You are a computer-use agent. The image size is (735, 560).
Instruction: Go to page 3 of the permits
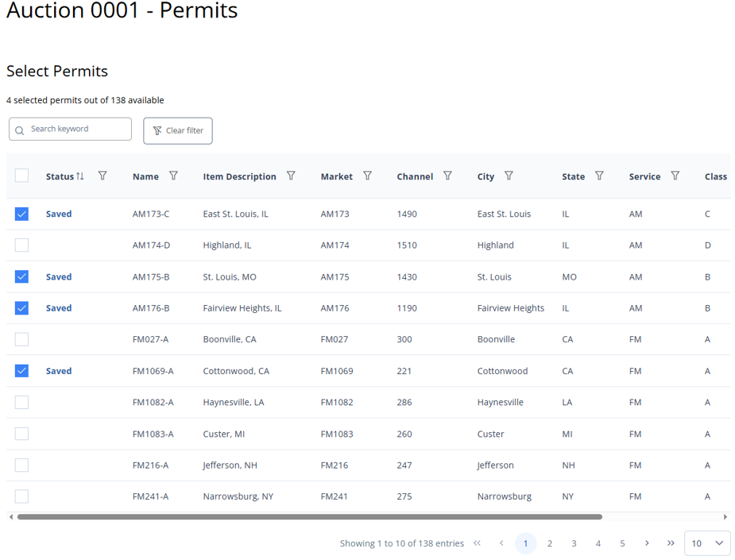coord(574,543)
